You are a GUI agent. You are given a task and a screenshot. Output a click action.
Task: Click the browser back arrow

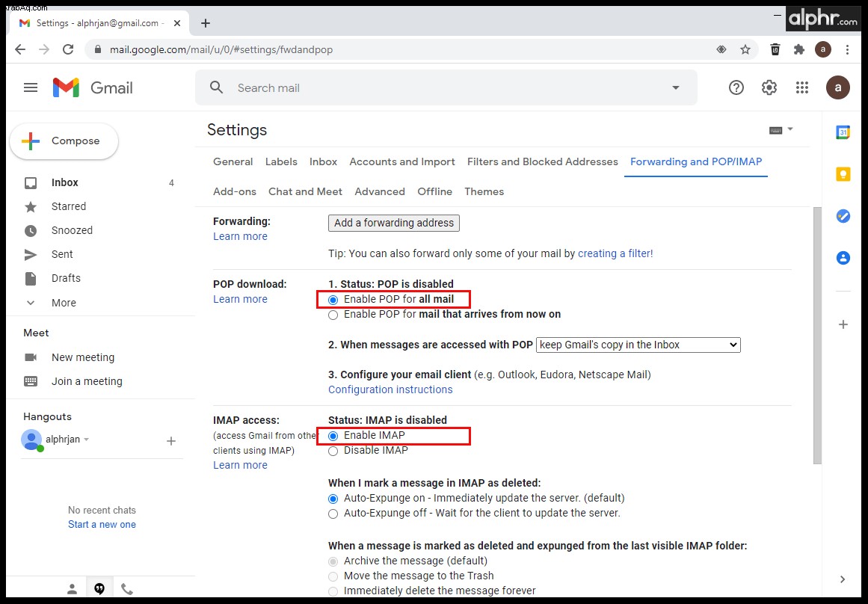20,49
